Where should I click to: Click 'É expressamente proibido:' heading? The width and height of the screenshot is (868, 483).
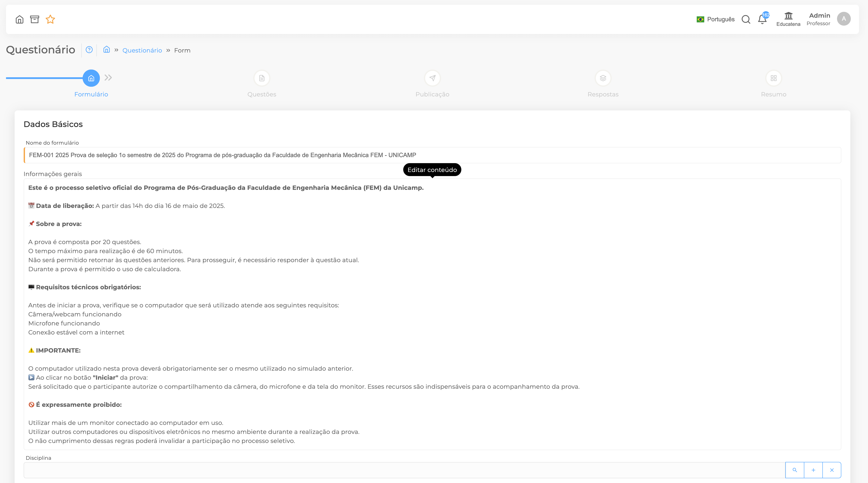click(x=75, y=404)
